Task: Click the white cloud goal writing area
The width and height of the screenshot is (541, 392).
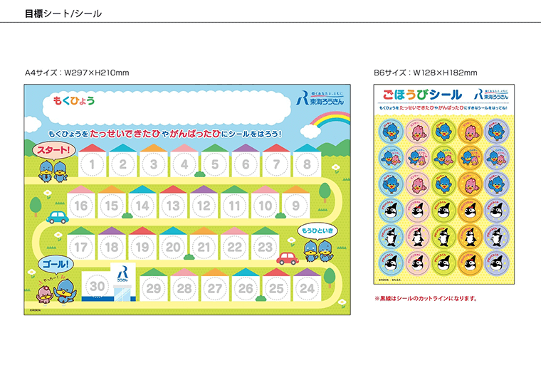Action: 167,108
